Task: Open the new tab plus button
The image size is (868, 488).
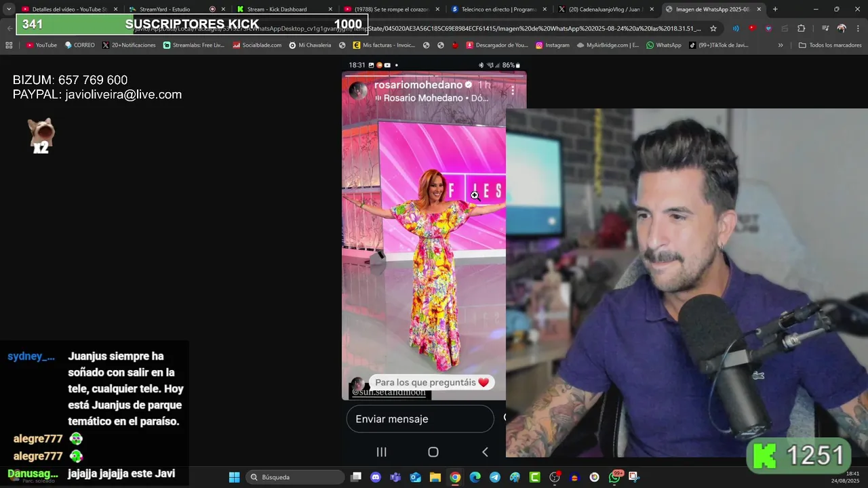Action: coord(775,9)
